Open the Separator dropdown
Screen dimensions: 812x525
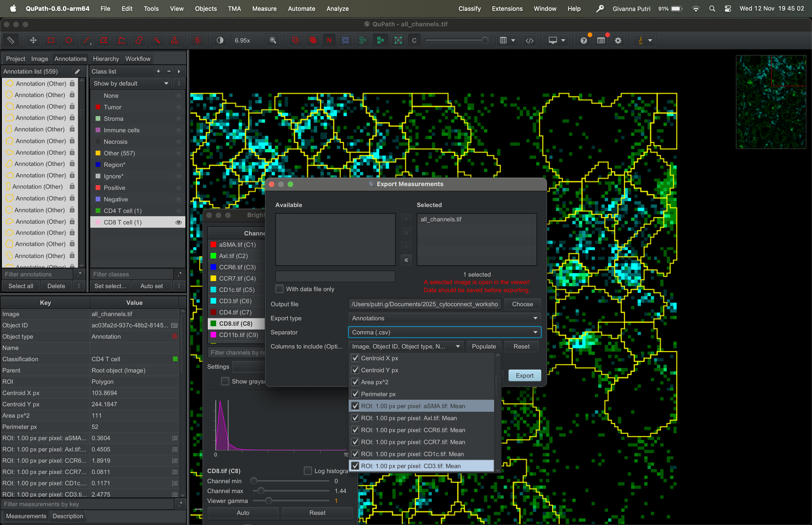pyautogui.click(x=444, y=332)
